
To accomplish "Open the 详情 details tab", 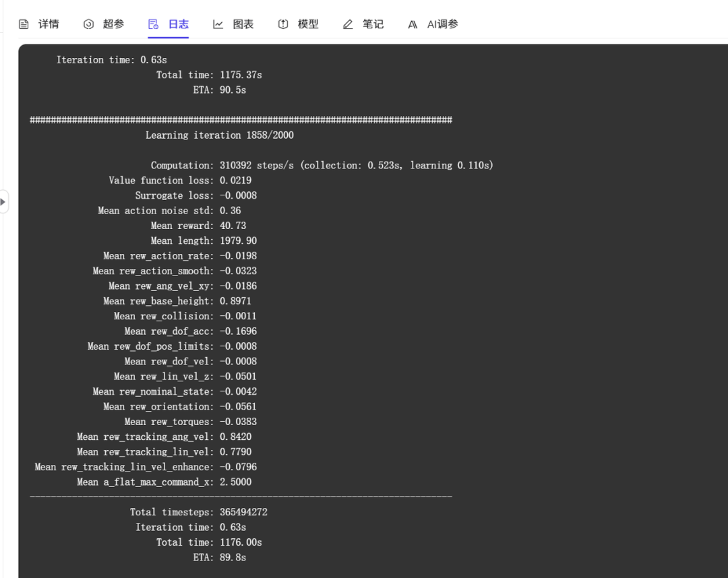I will pos(39,24).
